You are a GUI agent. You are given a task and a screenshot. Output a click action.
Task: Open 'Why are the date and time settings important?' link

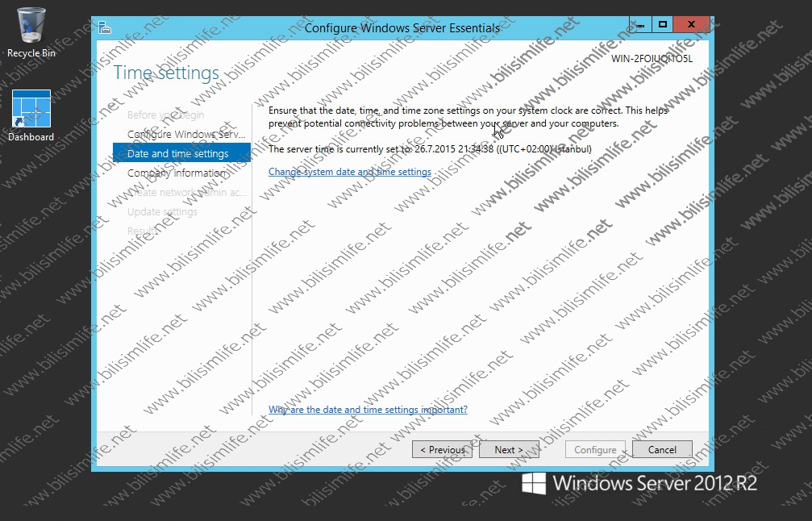click(368, 410)
